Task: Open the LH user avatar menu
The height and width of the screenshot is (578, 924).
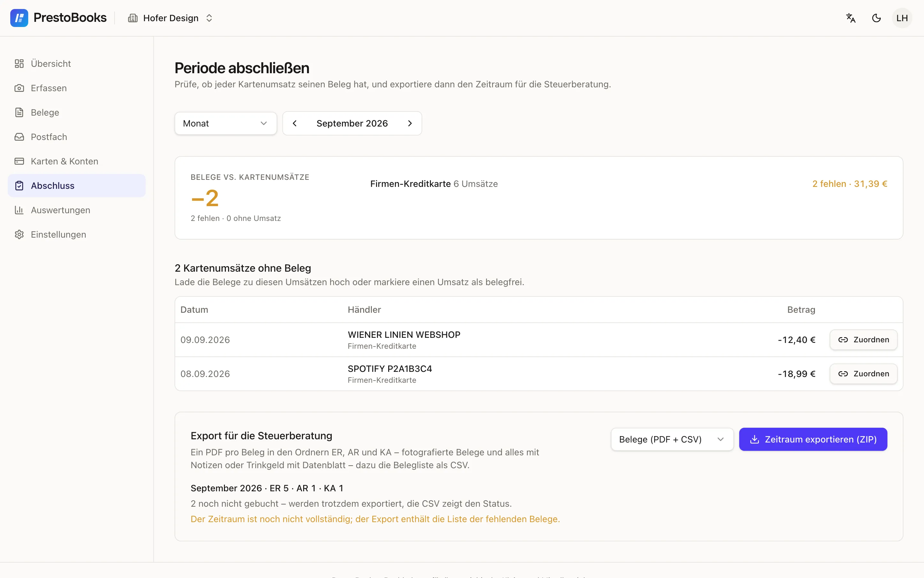Action: 902,18
